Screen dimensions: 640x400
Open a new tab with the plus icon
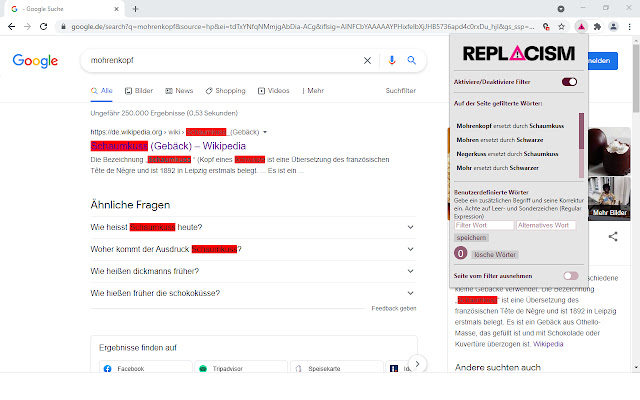tap(136, 9)
